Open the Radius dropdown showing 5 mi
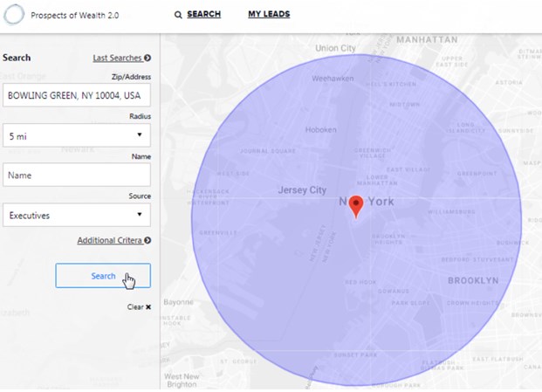This screenshot has width=542, height=392. pyautogui.click(x=77, y=135)
